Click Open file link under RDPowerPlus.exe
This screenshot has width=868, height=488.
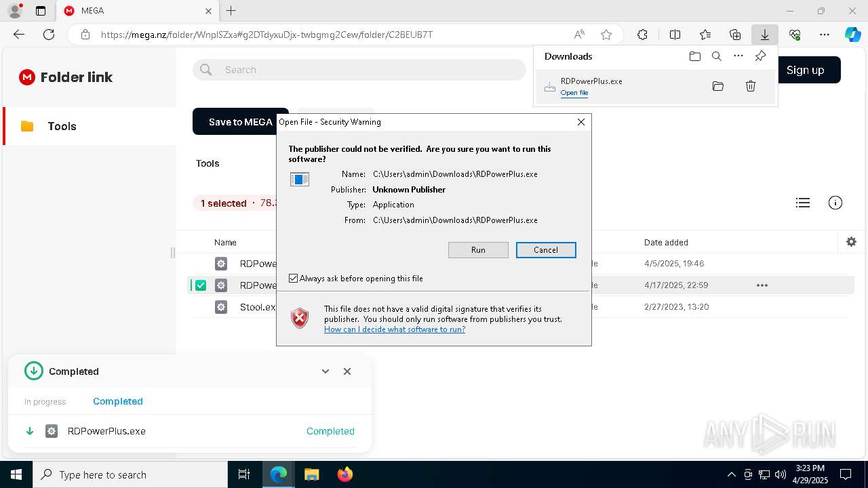click(574, 93)
